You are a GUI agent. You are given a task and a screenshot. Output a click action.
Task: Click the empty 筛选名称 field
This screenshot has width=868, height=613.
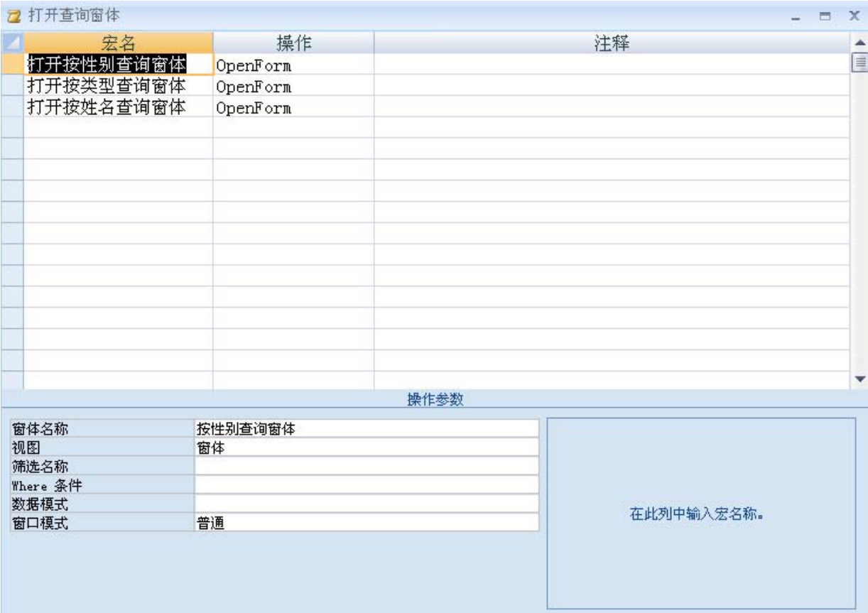point(366,466)
